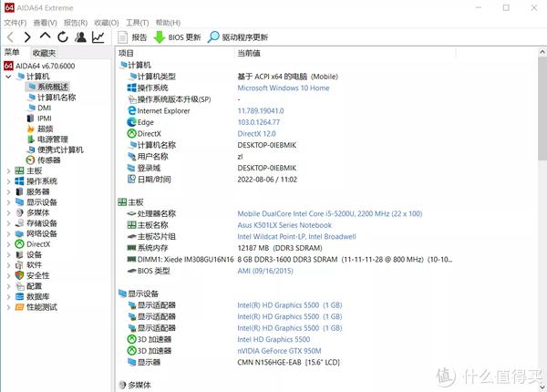Go forward with the right arrow toolbar icon
The width and height of the screenshot is (547, 392).
(x=27, y=37)
